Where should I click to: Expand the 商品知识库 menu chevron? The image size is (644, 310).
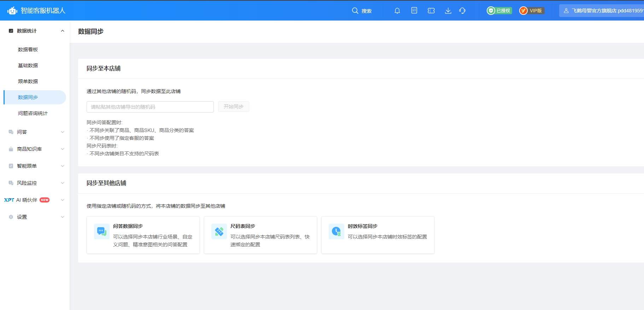(x=63, y=149)
